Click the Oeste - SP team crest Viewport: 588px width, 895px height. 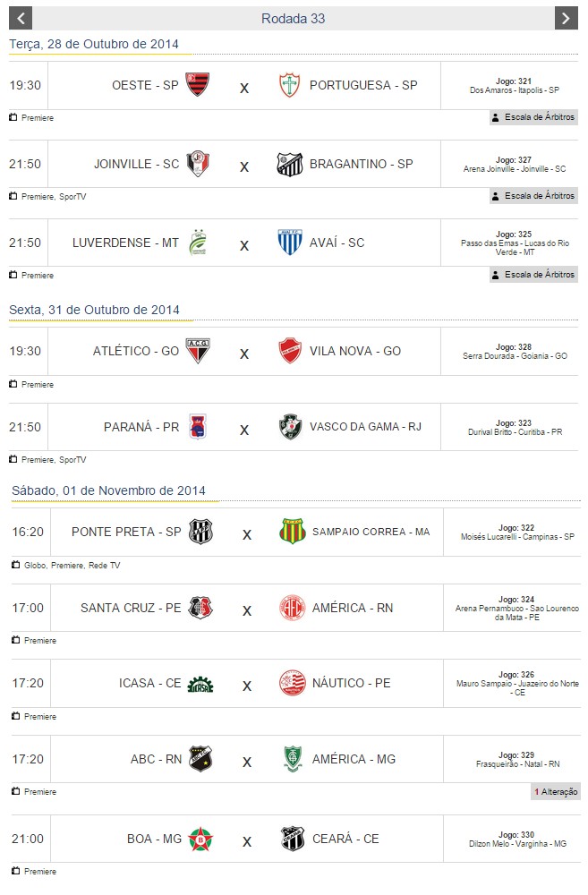point(197,85)
